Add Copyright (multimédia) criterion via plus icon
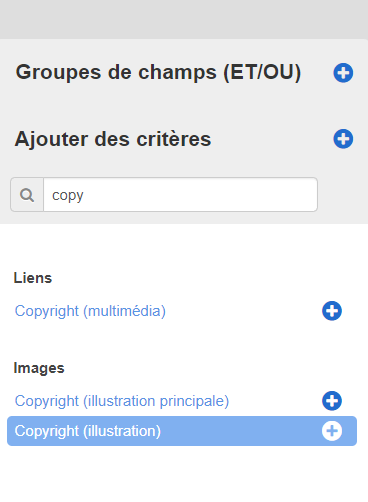Viewport: 368px width, 502px height. pyautogui.click(x=332, y=311)
